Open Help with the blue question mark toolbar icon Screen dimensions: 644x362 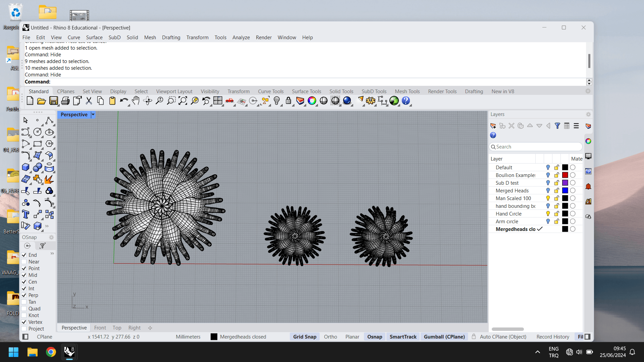click(406, 101)
